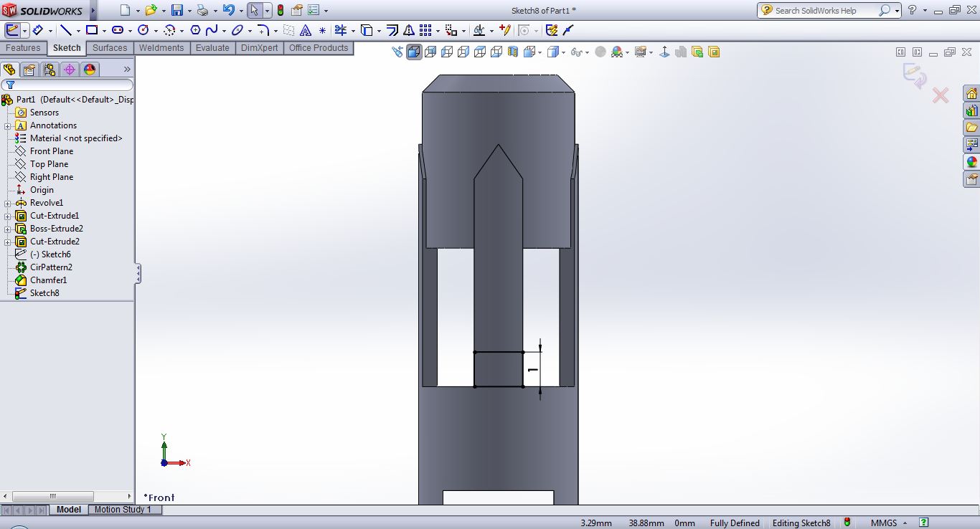Click the Trim Entities tool

click(x=340, y=30)
